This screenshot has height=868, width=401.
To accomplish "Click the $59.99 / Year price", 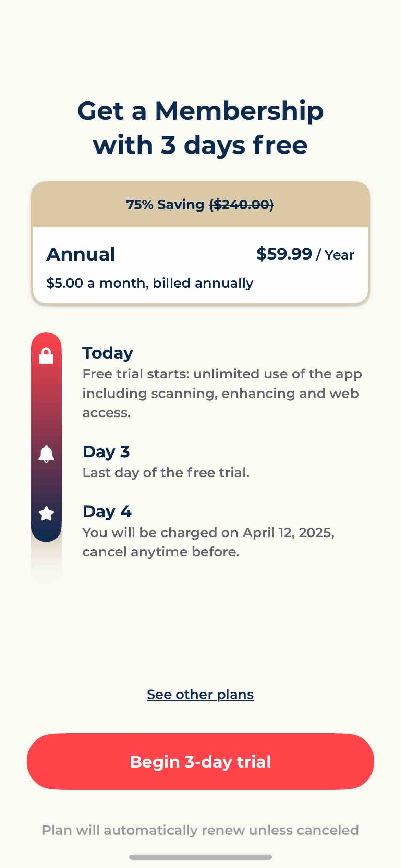I will click(x=305, y=254).
